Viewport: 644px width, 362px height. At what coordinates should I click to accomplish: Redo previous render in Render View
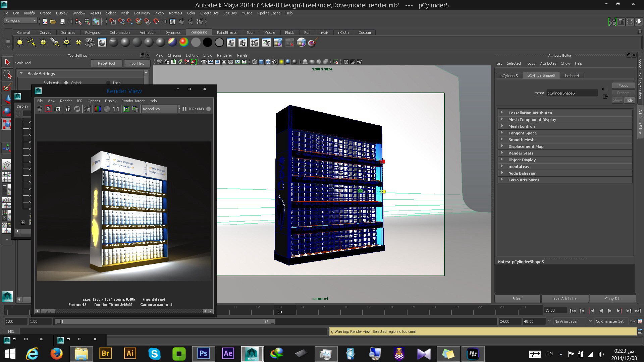[40, 109]
